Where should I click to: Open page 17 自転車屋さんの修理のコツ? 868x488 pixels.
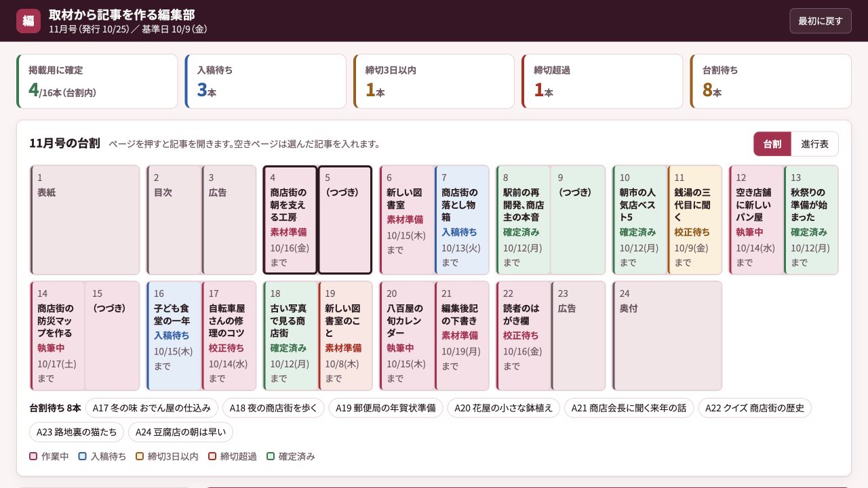click(229, 336)
